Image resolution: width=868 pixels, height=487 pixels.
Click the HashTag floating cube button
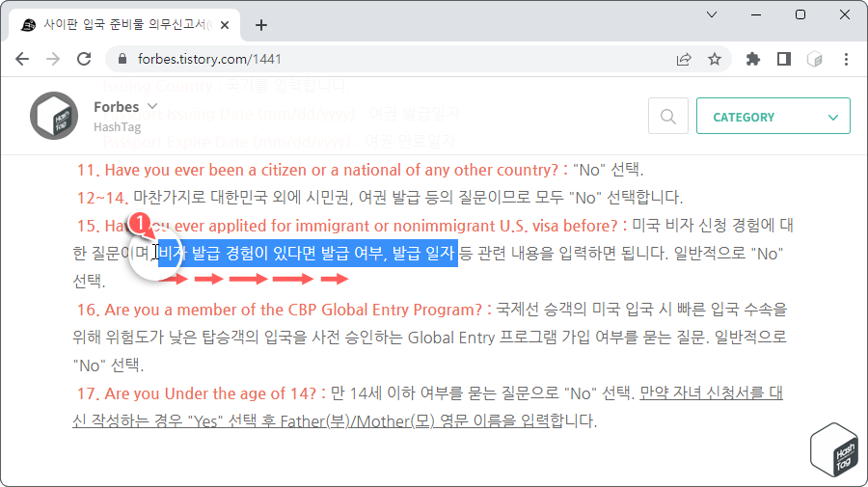(834, 449)
